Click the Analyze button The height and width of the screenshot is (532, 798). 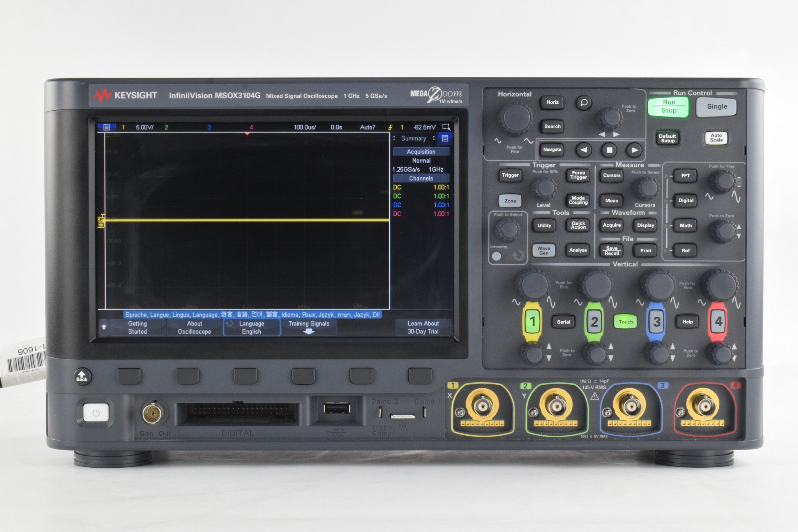point(578,250)
